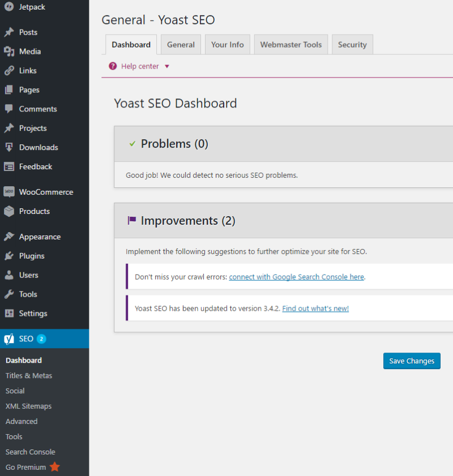Switch to the Dashboard tab
This screenshot has width=453, height=476.
[x=131, y=45]
